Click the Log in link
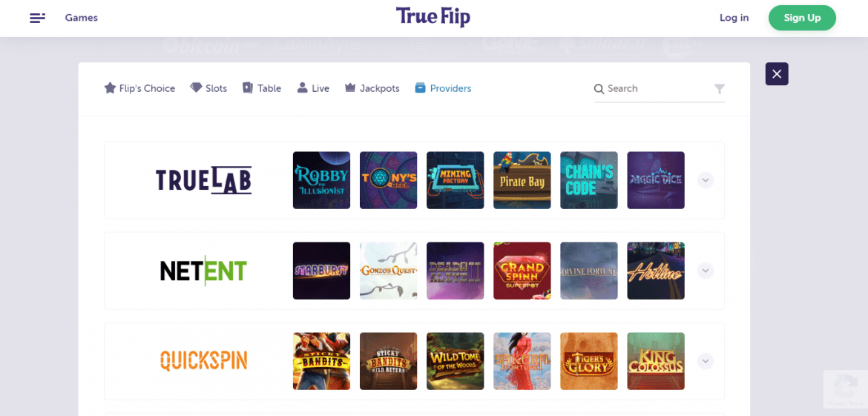The image size is (868, 416). 734,18
